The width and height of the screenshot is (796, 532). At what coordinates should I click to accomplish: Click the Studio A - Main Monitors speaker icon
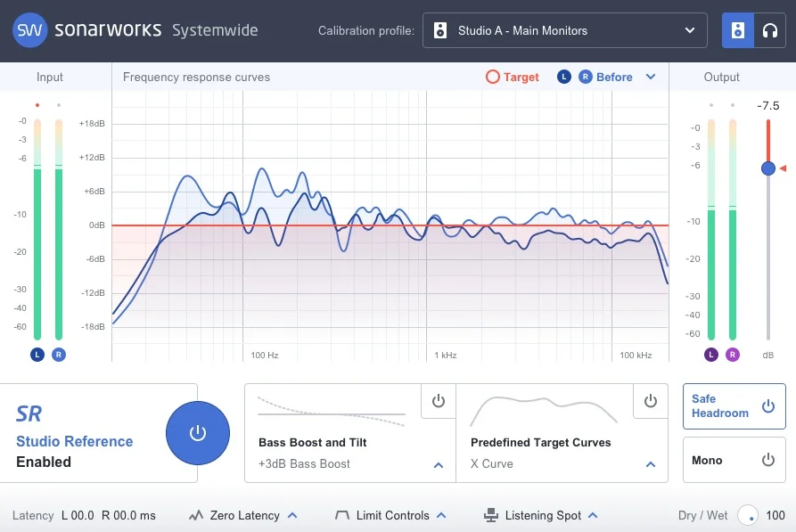point(440,30)
